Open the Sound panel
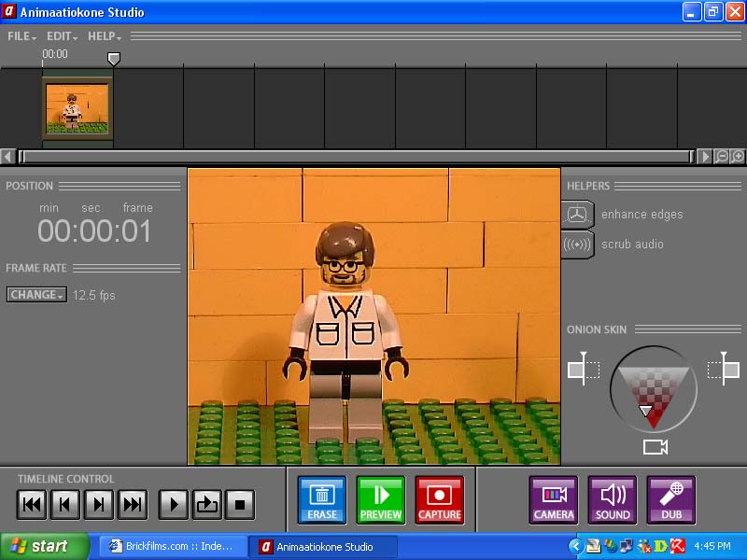Image resolution: width=747 pixels, height=560 pixels. click(x=612, y=500)
